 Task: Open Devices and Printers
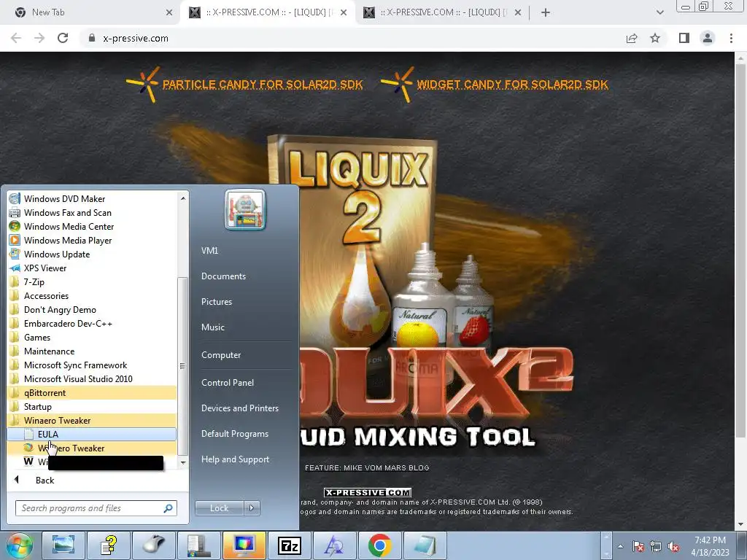click(x=239, y=408)
